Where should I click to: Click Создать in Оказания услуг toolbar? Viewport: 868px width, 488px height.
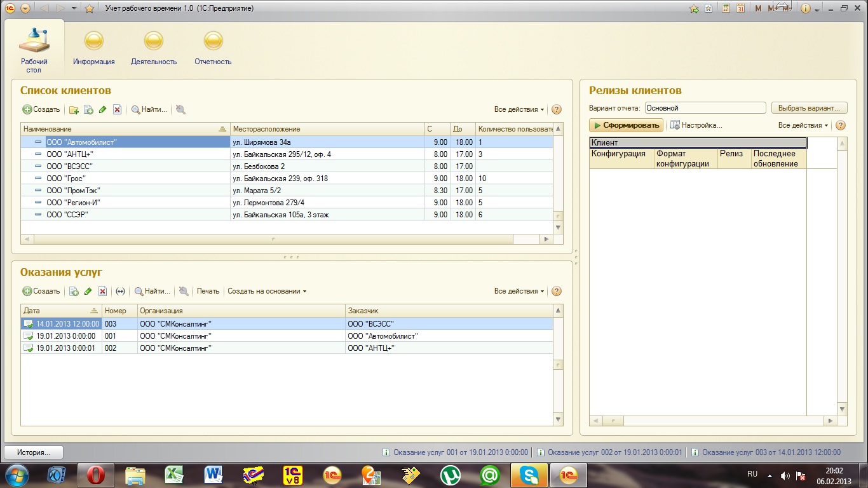tap(41, 291)
